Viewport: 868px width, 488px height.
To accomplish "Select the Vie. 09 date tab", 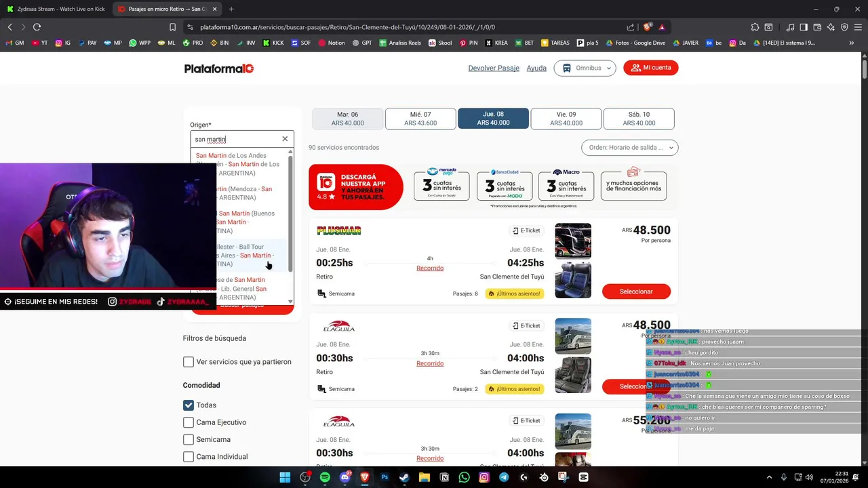I will pos(566,119).
